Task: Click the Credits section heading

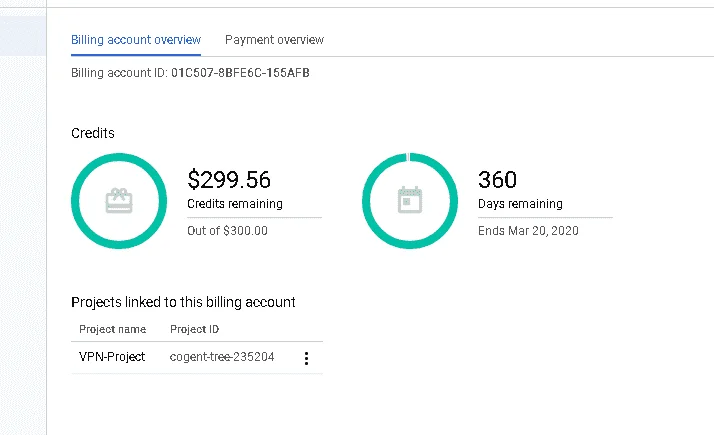Action: (x=93, y=133)
